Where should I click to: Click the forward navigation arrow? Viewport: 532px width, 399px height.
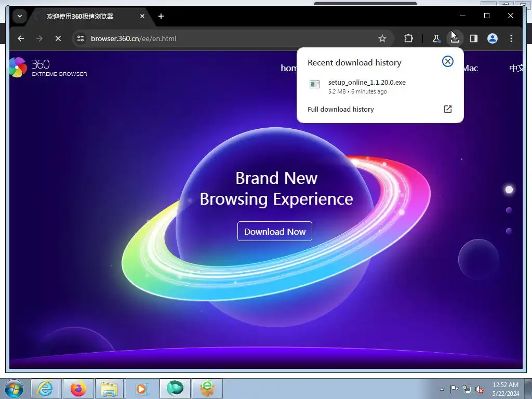pyautogui.click(x=39, y=38)
